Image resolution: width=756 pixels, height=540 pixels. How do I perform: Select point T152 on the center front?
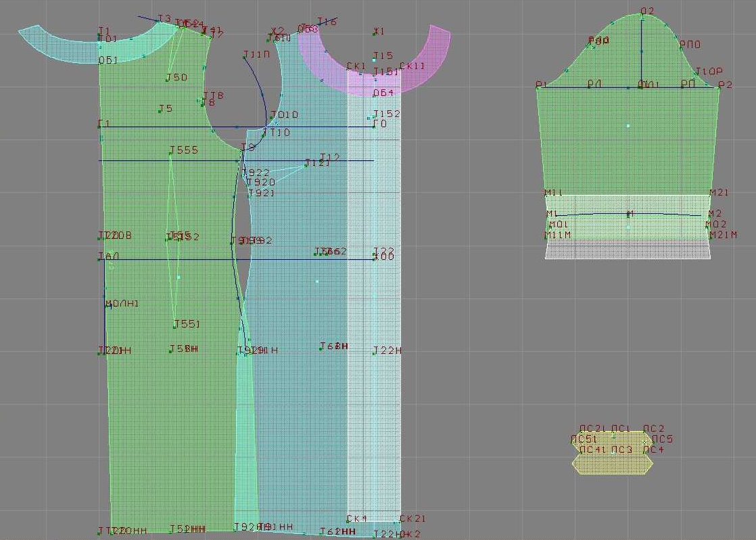374,116
